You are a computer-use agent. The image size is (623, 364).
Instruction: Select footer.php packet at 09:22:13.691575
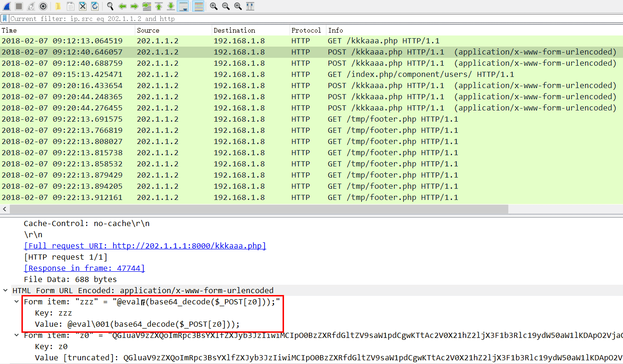pyautogui.click(x=311, y=119)
